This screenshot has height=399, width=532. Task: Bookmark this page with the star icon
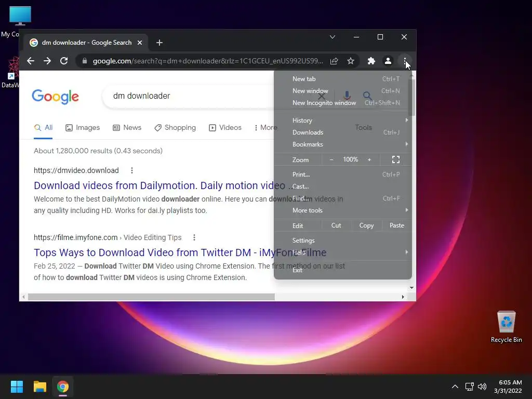[351, 61]
